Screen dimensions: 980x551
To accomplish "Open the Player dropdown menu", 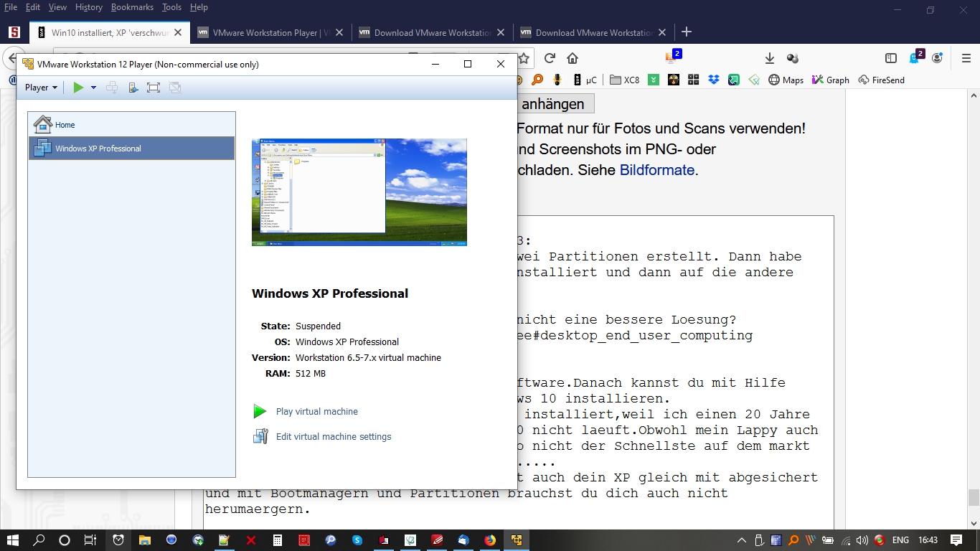I will (x=41, y=88).
